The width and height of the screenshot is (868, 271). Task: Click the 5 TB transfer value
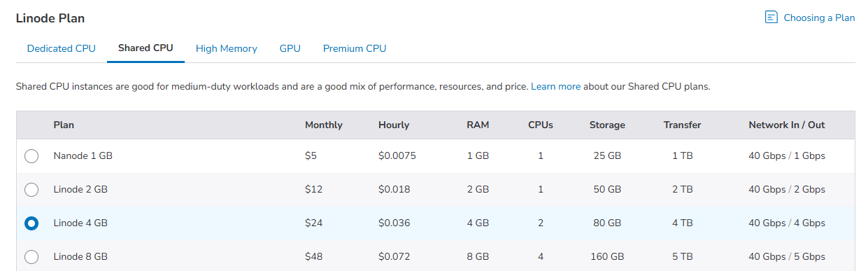pyautogui.click(x=683, y=256)
